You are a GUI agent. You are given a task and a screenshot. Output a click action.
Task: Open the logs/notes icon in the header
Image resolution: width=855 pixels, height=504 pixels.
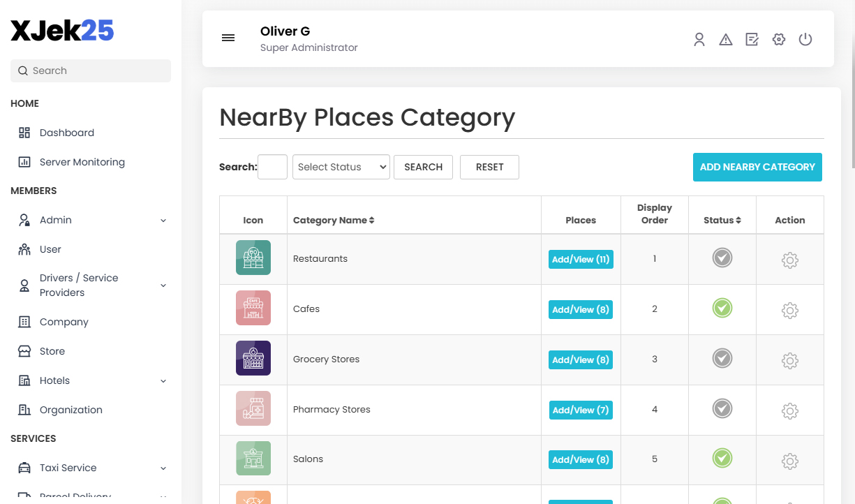(752, 39)
